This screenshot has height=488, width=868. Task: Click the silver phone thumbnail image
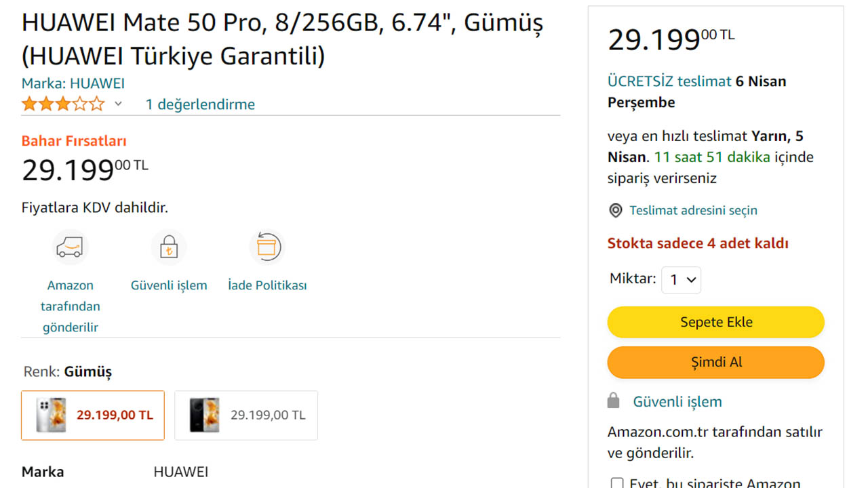tap(52, 415)
